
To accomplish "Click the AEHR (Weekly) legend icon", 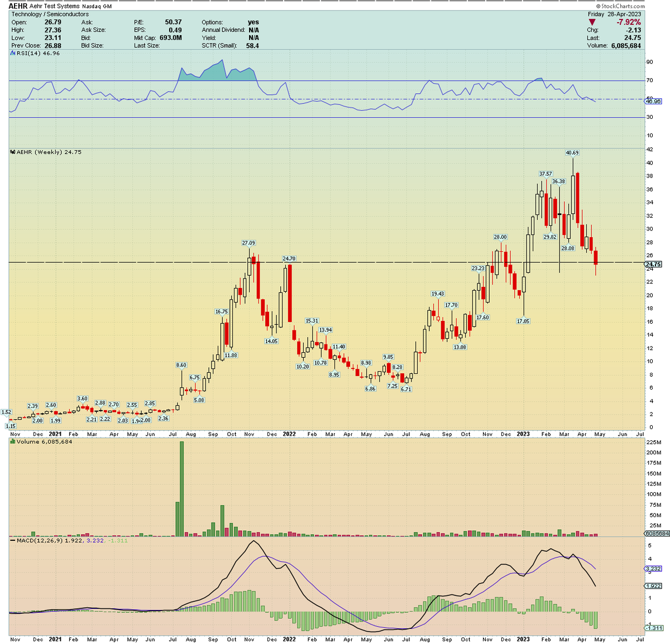I will (13, 152).
